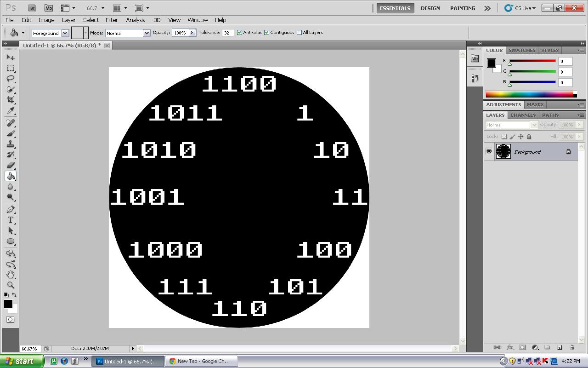Select the Blur tool
The width and height of the screenshot is (588, 368).
[x=11, y=187]
